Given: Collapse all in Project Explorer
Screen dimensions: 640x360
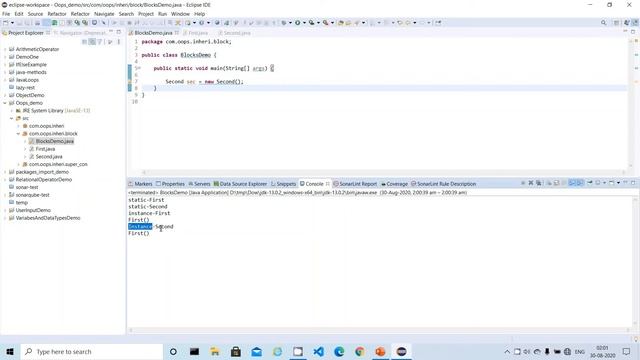Looking at the screenshot, I should (84, 42).
